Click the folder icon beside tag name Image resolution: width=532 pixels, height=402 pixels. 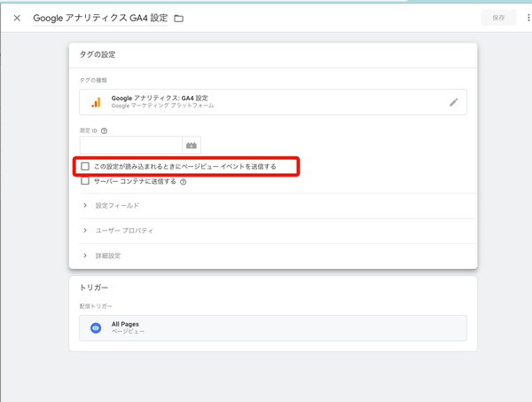pyautogui.click(x=178, y=19)
